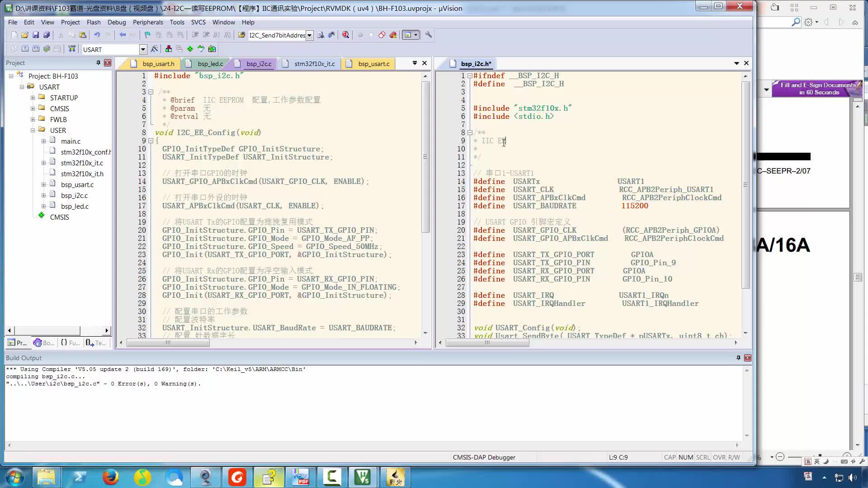Open Find in Files from the toolbar
The width and height of the screenshot is (868, 488).
point(241,35)
